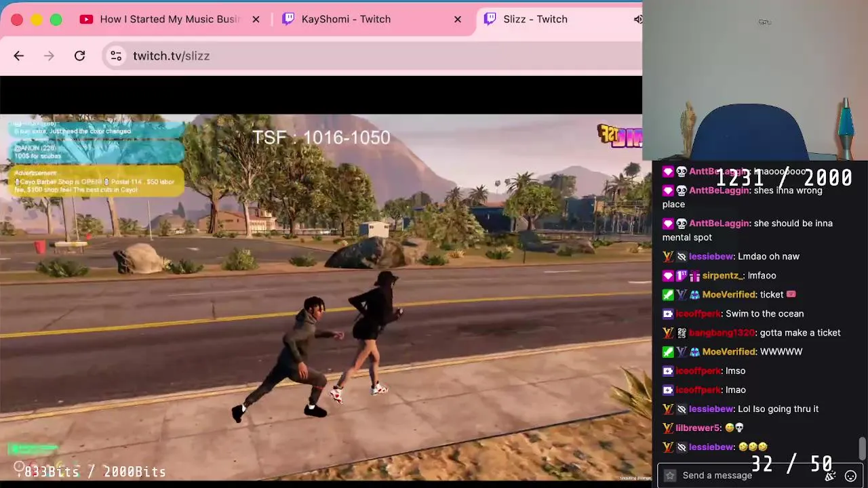The height and width of the screenshot is (488, 868).
Task: Click the 2025 badge next to bangbang1320
Action: (x=682, y=333)
